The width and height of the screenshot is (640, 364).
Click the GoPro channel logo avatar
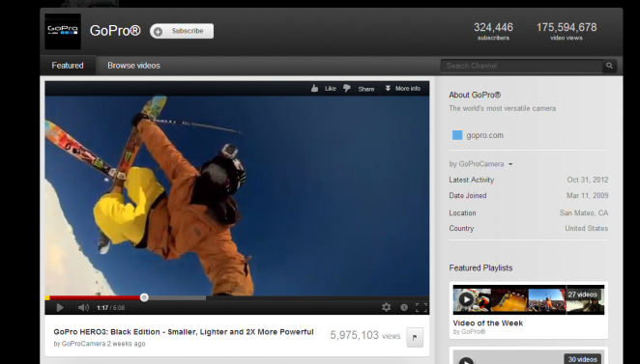(63, 31)
